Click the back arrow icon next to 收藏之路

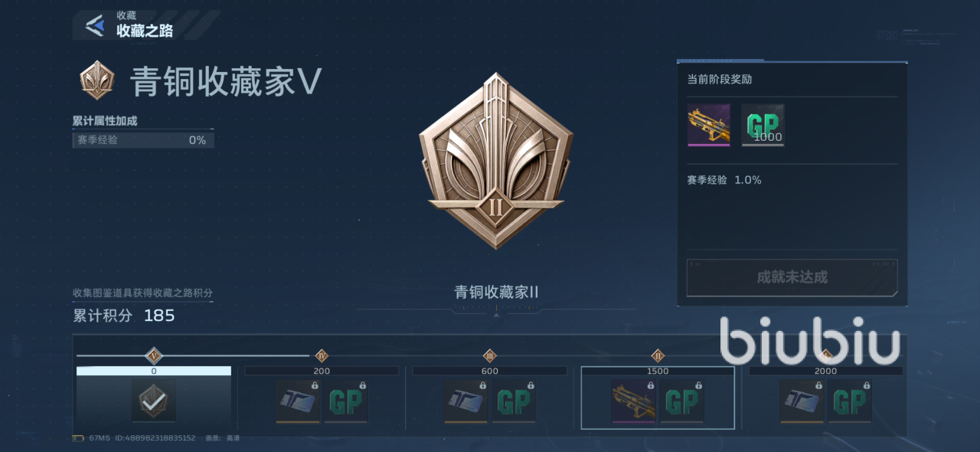[x=95, y=25]
